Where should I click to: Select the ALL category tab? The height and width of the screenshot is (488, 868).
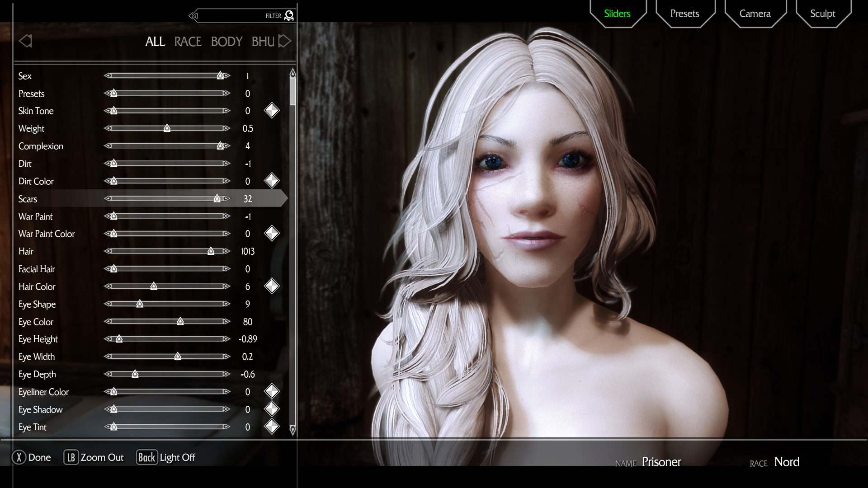[155, 42]
